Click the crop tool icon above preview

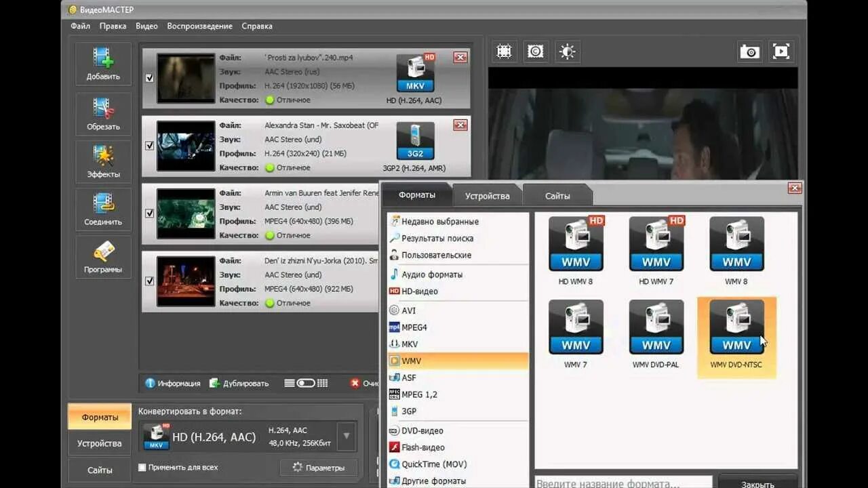coord(504,52)
